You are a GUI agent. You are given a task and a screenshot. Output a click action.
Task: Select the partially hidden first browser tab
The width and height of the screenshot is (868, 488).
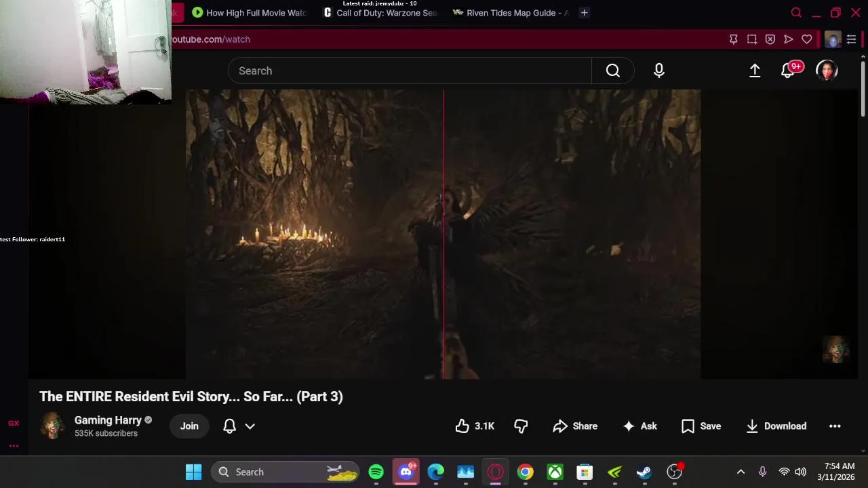click(x=176, y=13)
